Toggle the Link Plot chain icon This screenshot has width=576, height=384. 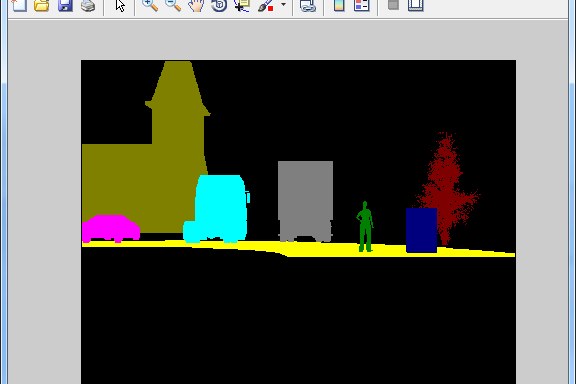point(308,5)
